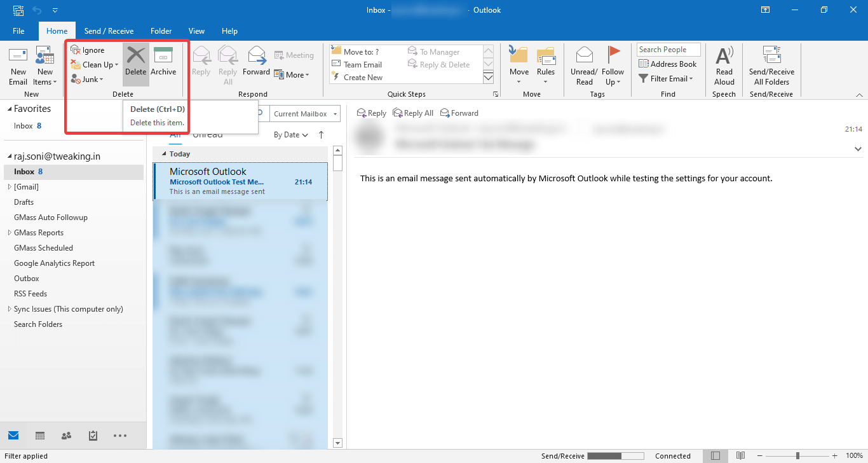Screen dimensions: 868x463
Task: Open the People view in the navigation bar
Action: point(66,436)
